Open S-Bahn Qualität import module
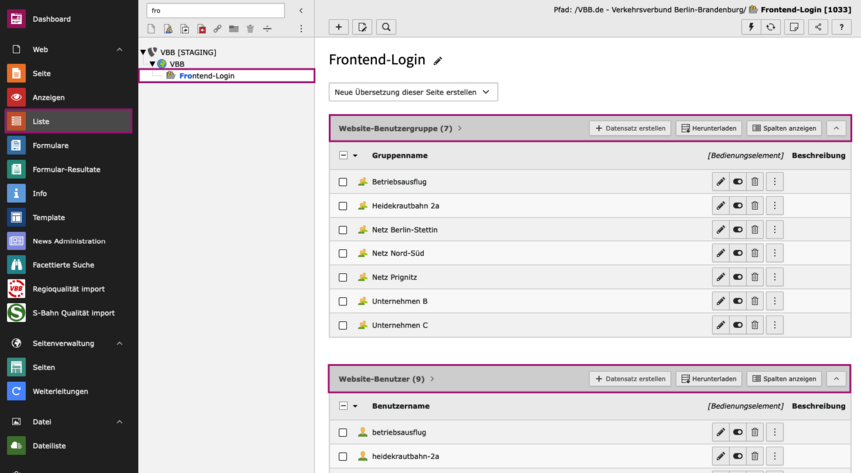This screenshot has height=473, width=861. coord(69,313)
